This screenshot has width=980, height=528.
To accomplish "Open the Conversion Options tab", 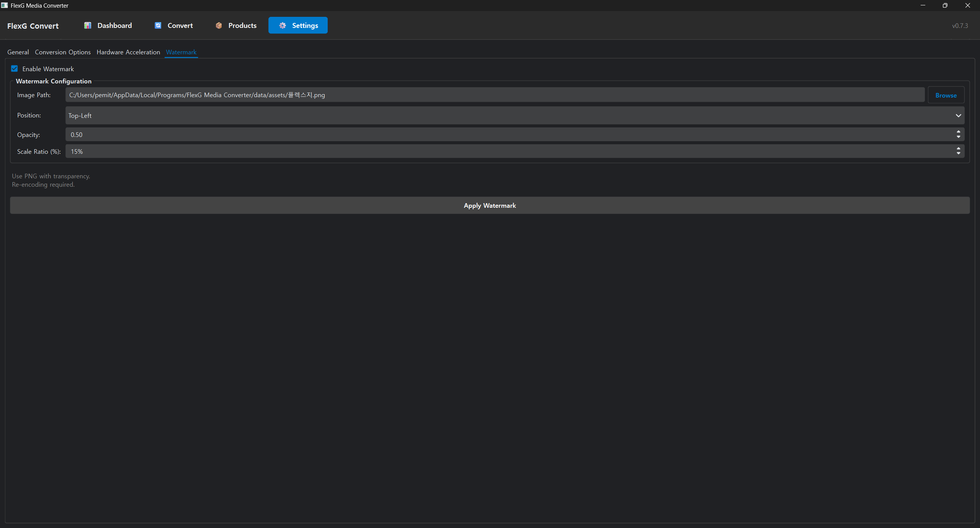I will [x=63, y=52].
